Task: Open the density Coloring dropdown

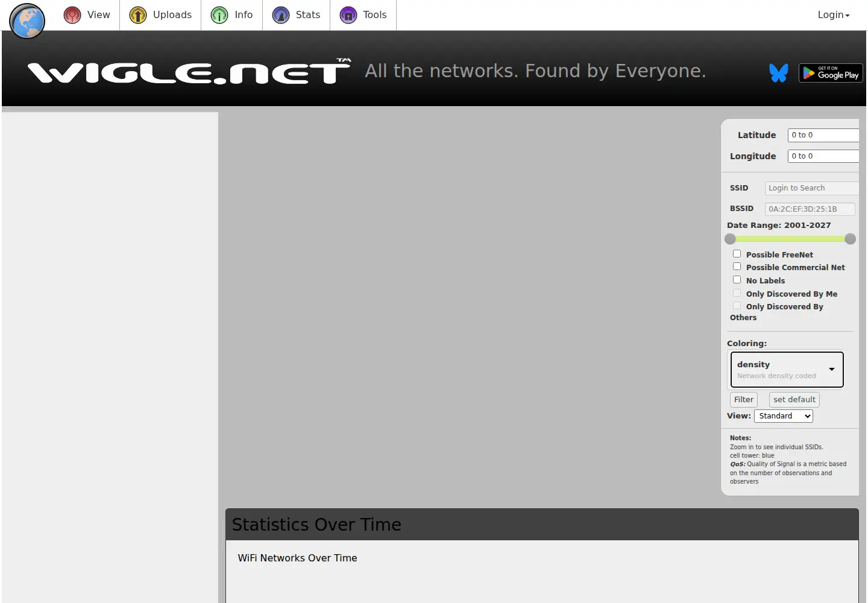Action: (x=787, y=370)
